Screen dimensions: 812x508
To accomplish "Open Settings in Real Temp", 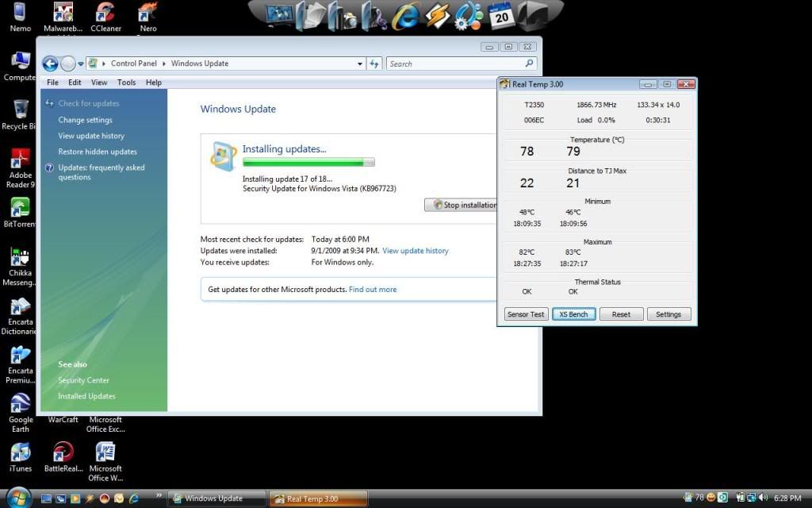I will [x=668, y=314].
